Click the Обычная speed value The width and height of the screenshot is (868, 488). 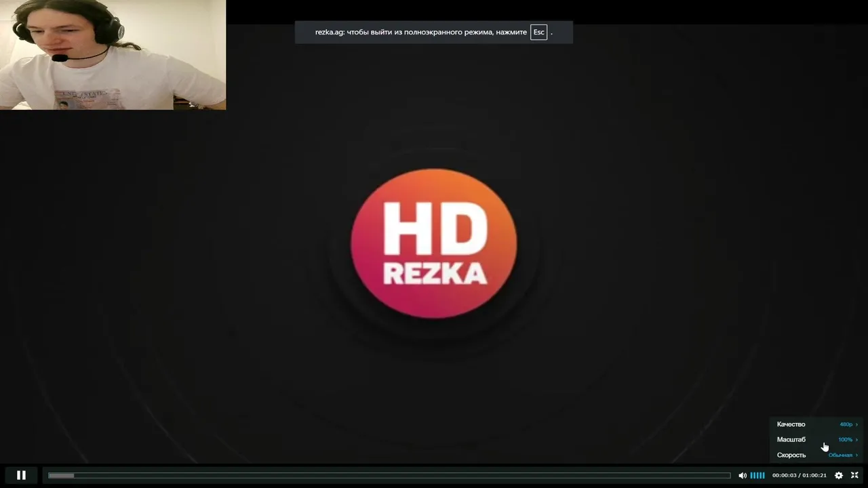pyautogui.click(x=841, y=455)
